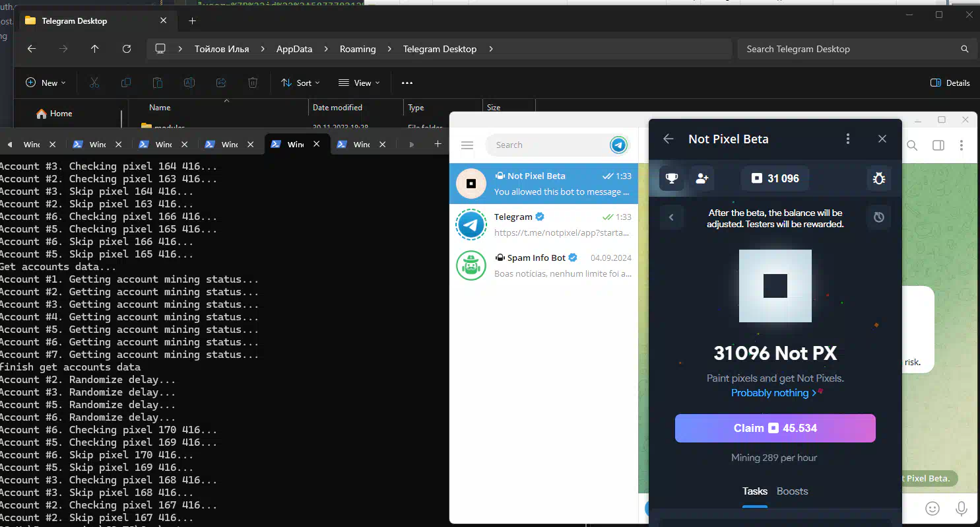Close the Not Pixel Beta mini app
This screenshot has height=527, width=980.
pyautogui.click(x=882, y=139)
